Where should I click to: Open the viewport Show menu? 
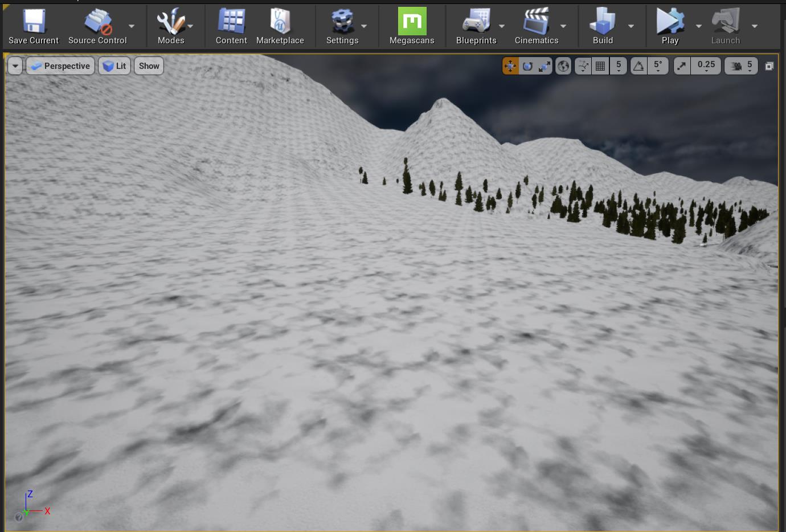(149, 66)
